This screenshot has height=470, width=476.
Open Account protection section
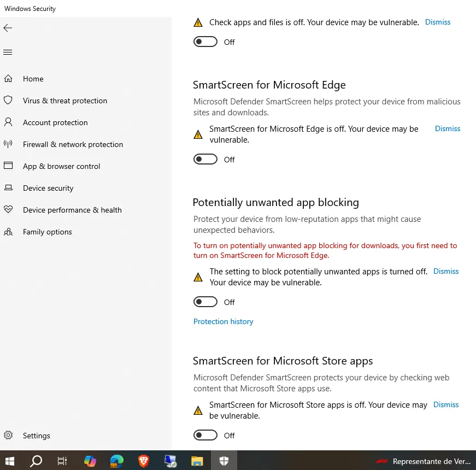point(55,122)
